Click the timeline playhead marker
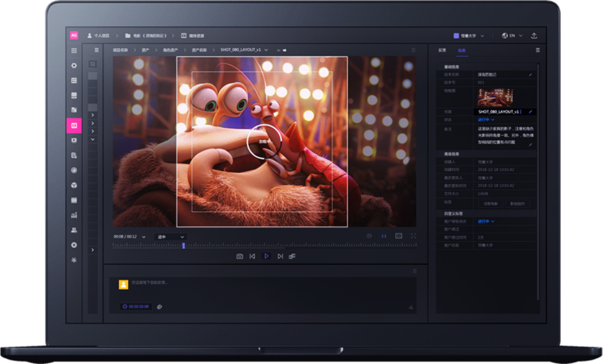The width and height of the screenshot is (603, 364). (183, 245)
